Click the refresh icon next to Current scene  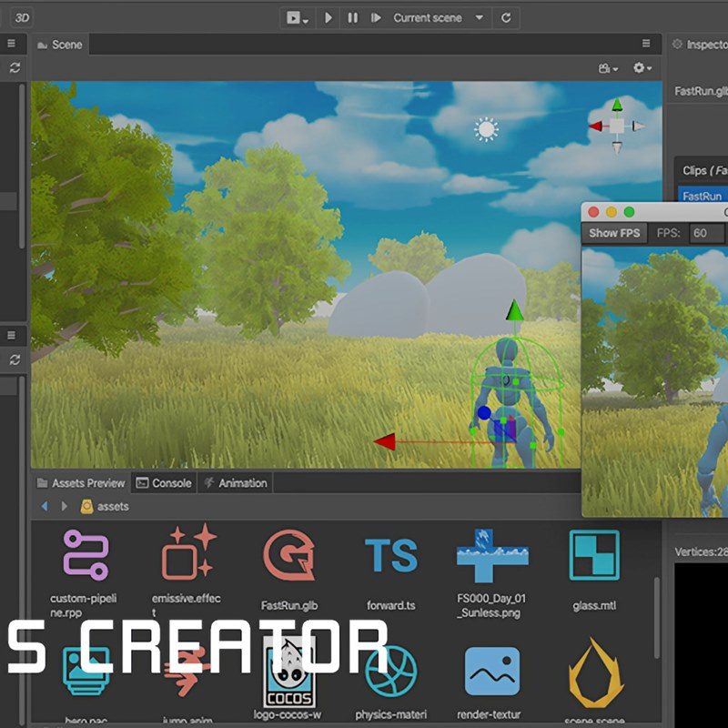506,17
